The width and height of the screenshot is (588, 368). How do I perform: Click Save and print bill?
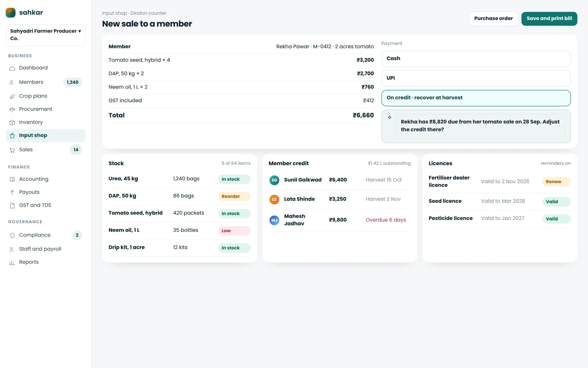[549, 18]
